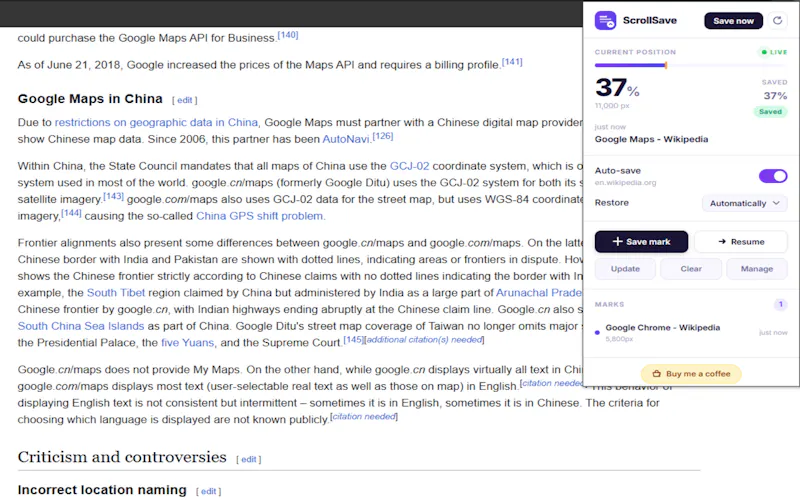Open the Manage button
800x500 pixels.
[757, 269]
